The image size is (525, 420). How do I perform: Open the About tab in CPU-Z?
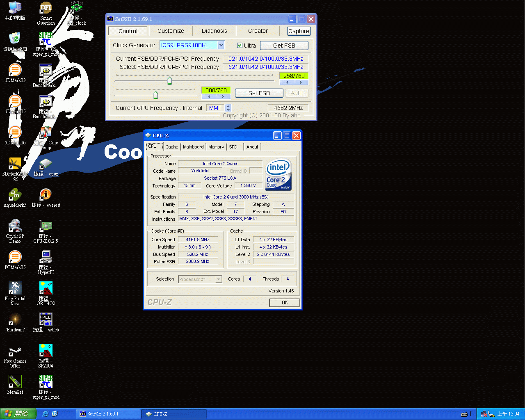tap(252, 147)
